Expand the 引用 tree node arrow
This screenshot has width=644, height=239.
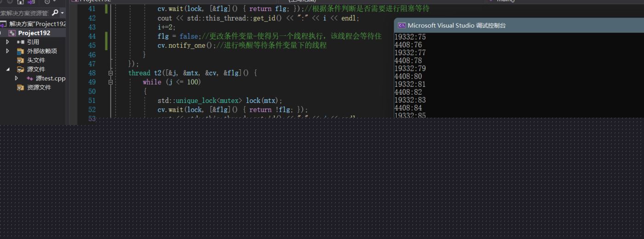(x=7, y=42)
